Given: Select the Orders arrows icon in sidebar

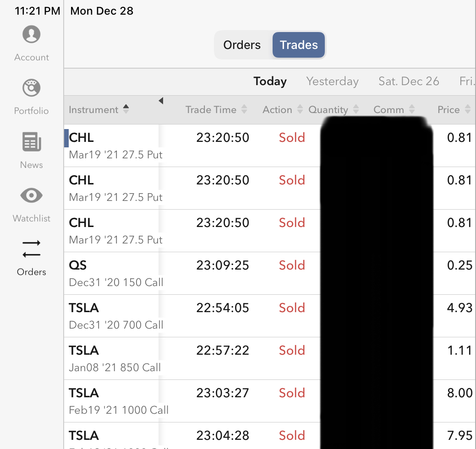Looking at the screenshot, I should [x=31, y=249].
